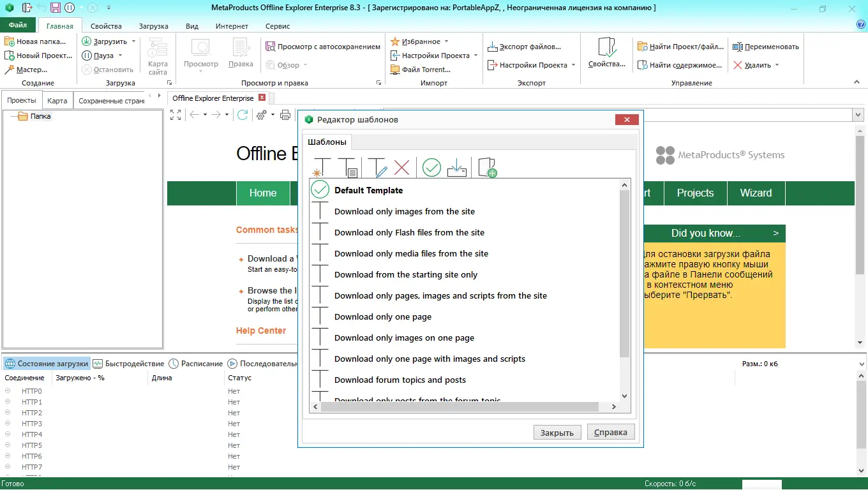This screenshot has height=490, width=868.
Task: Click the Home button on the start page
Action: coord(263,193)
